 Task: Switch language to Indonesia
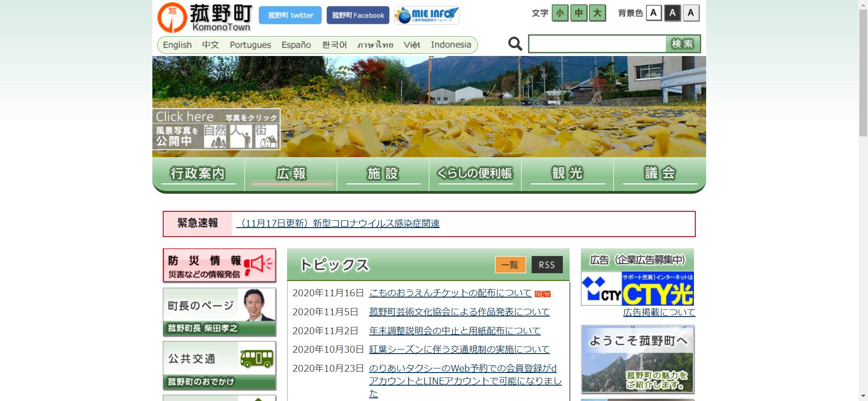point(451,45)
